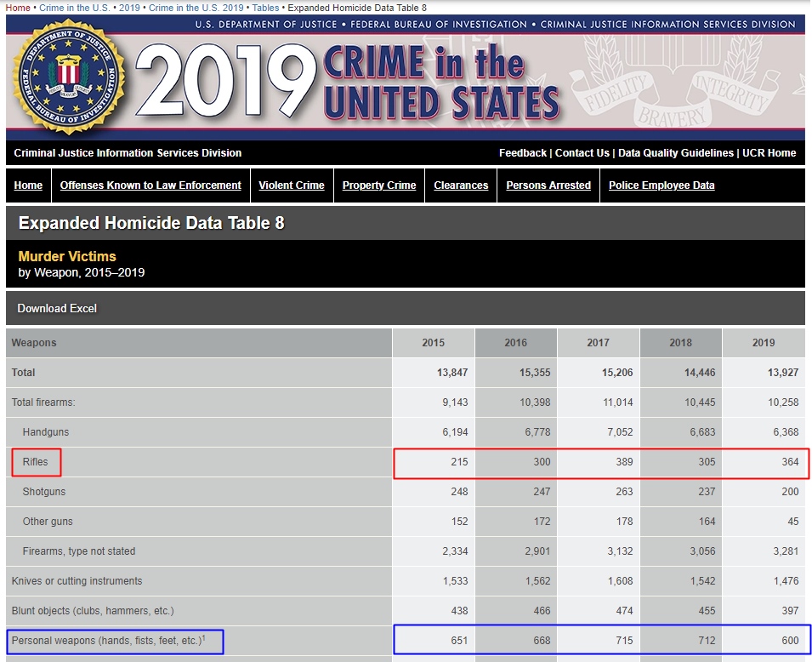Click Rifles value 215
This screenshot has height=662, width=812.
pyautogui.click(x=459, y=462)
